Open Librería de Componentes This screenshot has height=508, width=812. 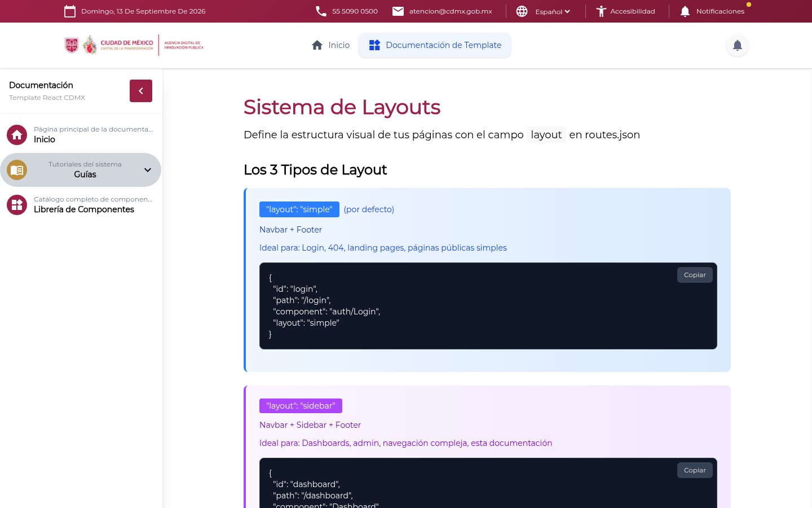click(81, 205)
